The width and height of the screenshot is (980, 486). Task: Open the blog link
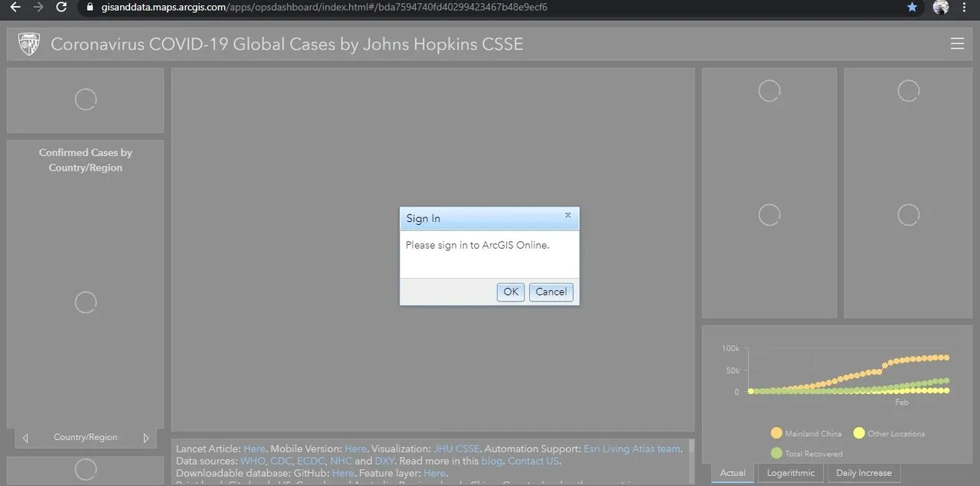[492, 462]
